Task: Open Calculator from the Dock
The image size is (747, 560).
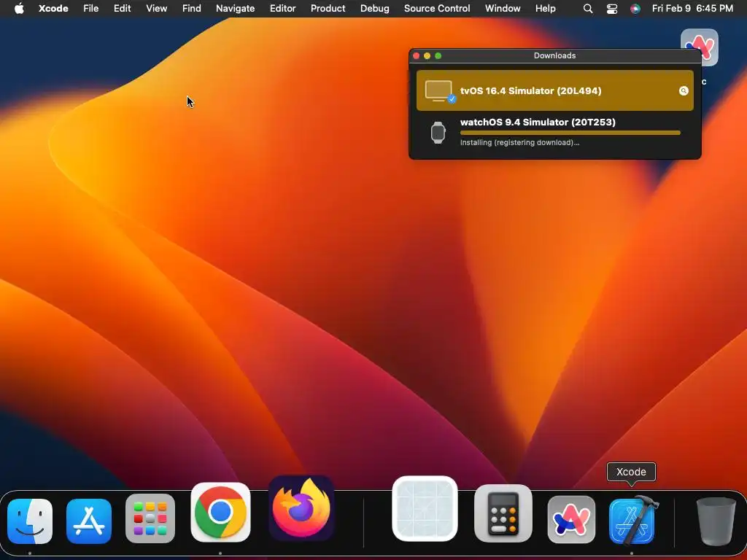Action: point(503,514)
